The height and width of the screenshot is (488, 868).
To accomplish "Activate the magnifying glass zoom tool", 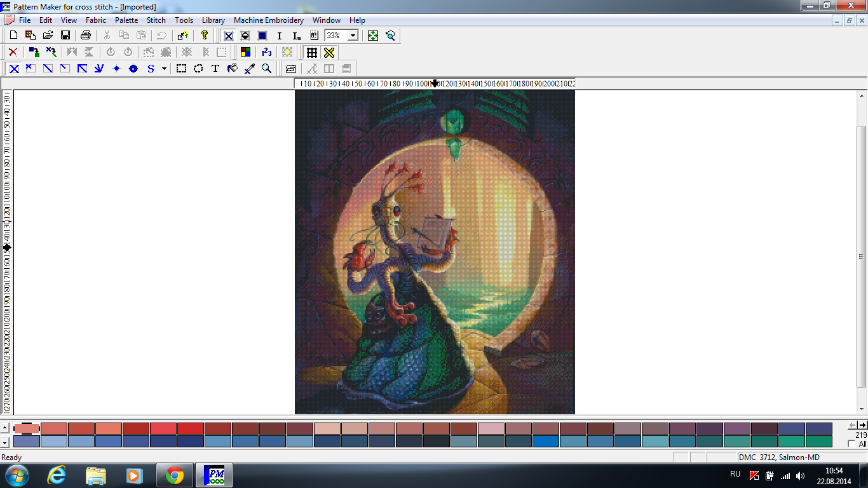I will tap(267, 69).
